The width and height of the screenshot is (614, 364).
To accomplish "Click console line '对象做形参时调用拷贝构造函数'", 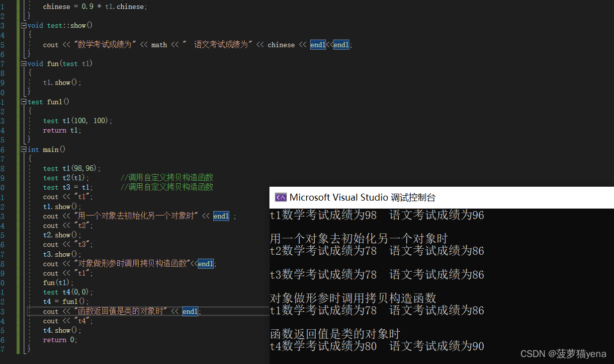I will point(353,298).
